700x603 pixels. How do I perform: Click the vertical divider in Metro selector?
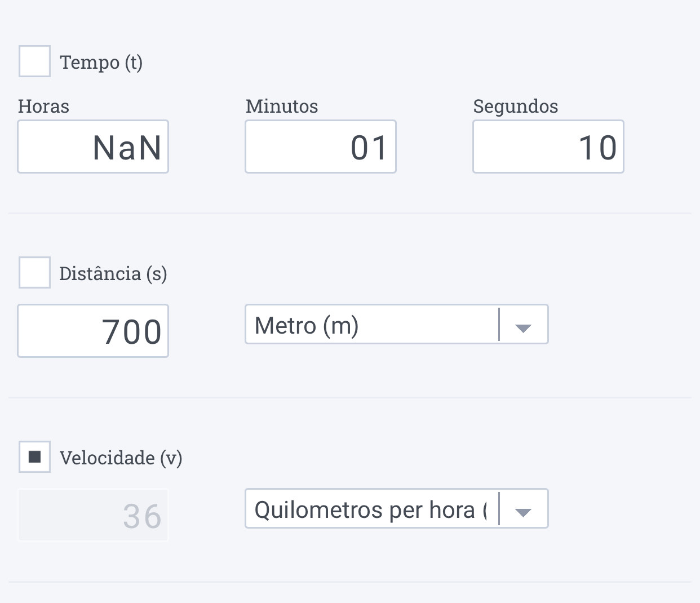click(x=499, y=325)
